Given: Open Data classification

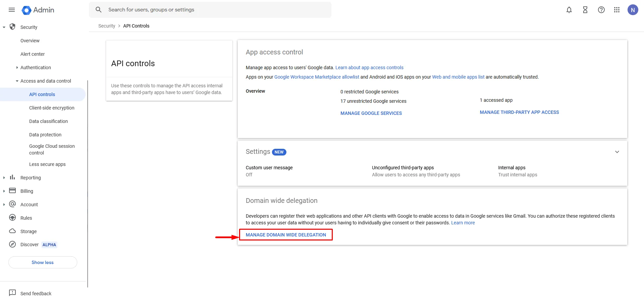Looking at the screenshot, I should pyautogui.click(x=48, y=121).
